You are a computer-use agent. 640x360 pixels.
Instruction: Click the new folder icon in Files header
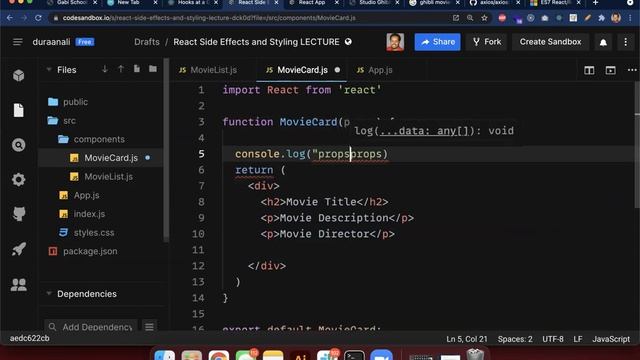[153, 69]
